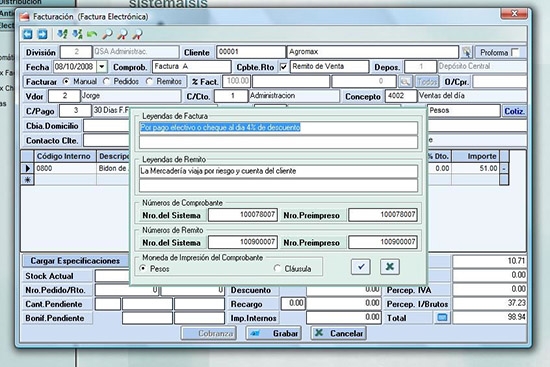Cancel dialog with the green X button
Screen dimensions: 550x367
[390, 267]
